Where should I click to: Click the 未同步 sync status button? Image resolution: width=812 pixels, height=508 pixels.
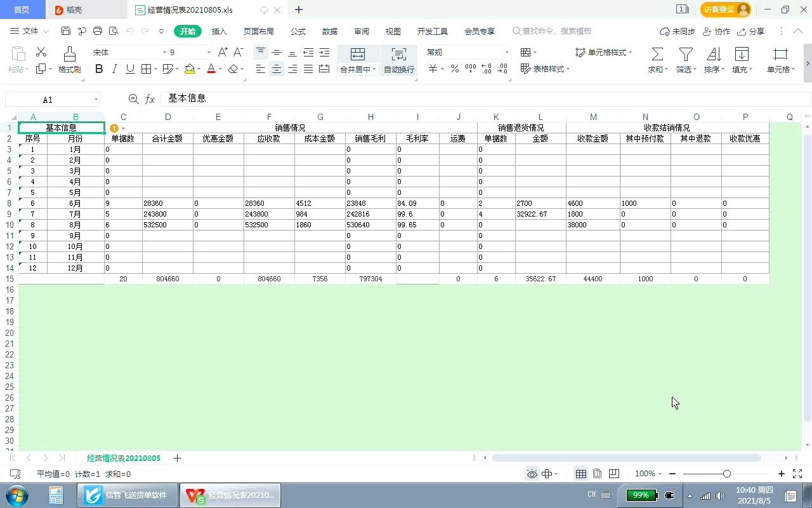pyautogui.click(x=677, y=31)
